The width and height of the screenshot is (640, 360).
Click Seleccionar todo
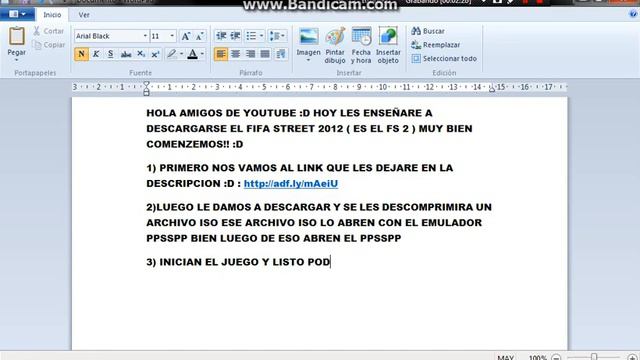coord(444,58)
